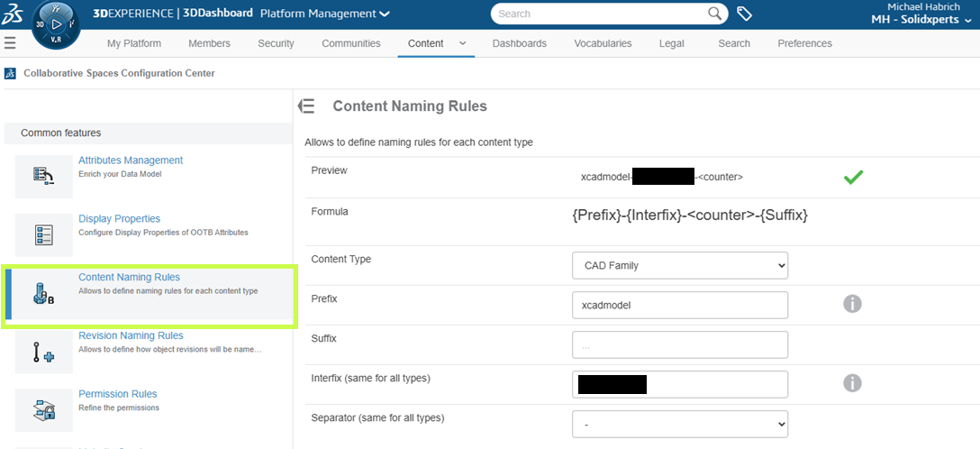This screenshot has height=449, width=980.
Task: Click the Permission Rules icon
Action: (44, 410)
